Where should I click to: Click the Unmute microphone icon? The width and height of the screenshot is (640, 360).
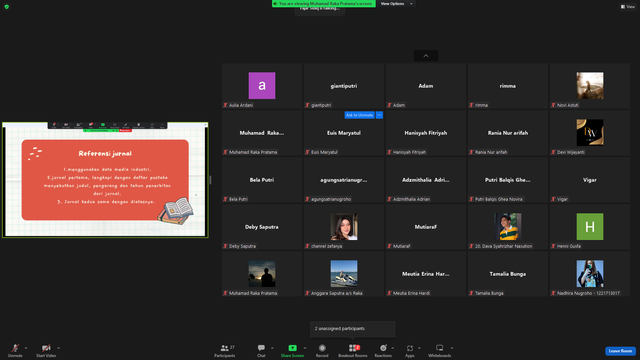coord(15,348)
